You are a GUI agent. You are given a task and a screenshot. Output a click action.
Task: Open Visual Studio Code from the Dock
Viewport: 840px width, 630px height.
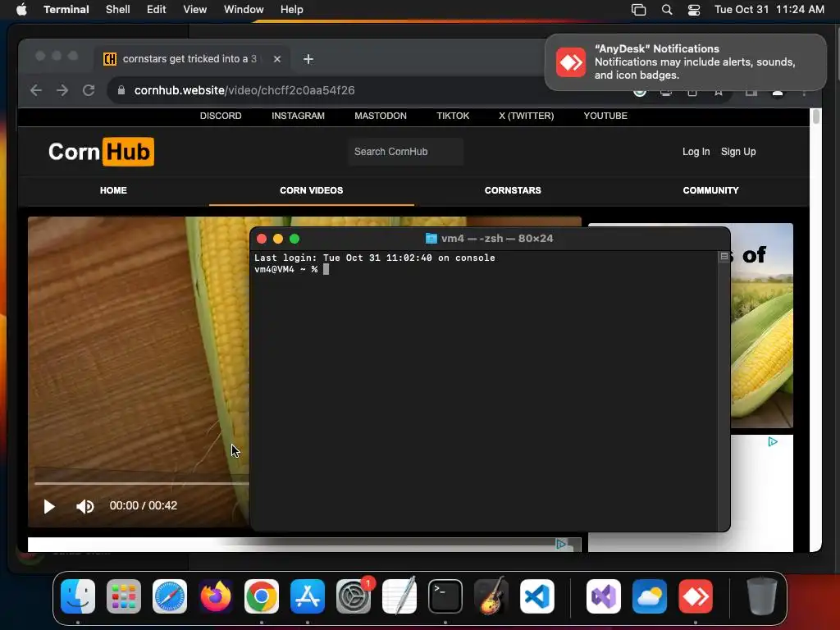pyautogui.click(x=536, y=596)
